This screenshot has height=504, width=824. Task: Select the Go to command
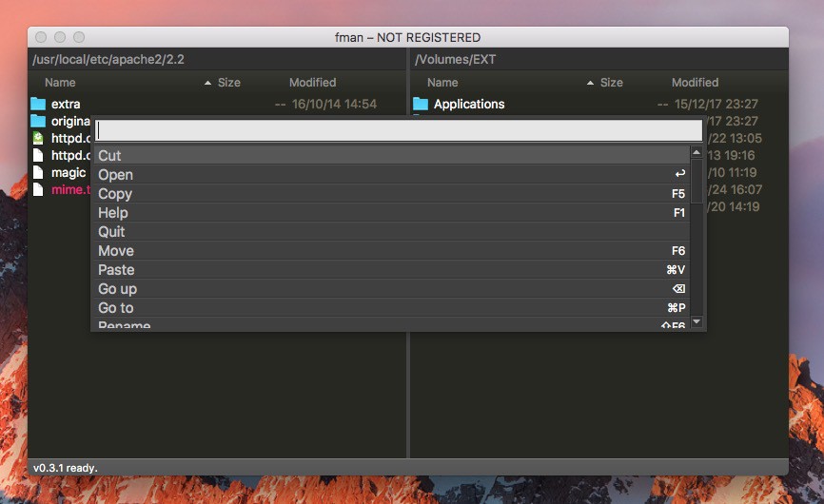click(x=391, y=308)
